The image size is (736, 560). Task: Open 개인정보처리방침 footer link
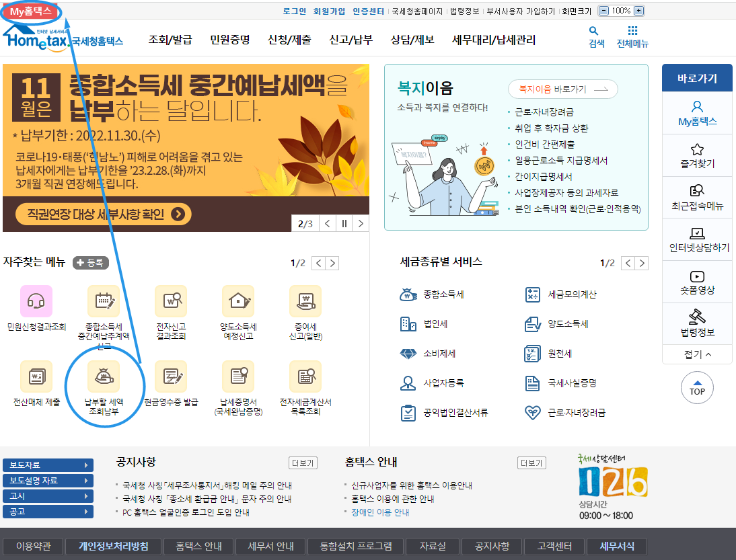click(x=114, y=547)
